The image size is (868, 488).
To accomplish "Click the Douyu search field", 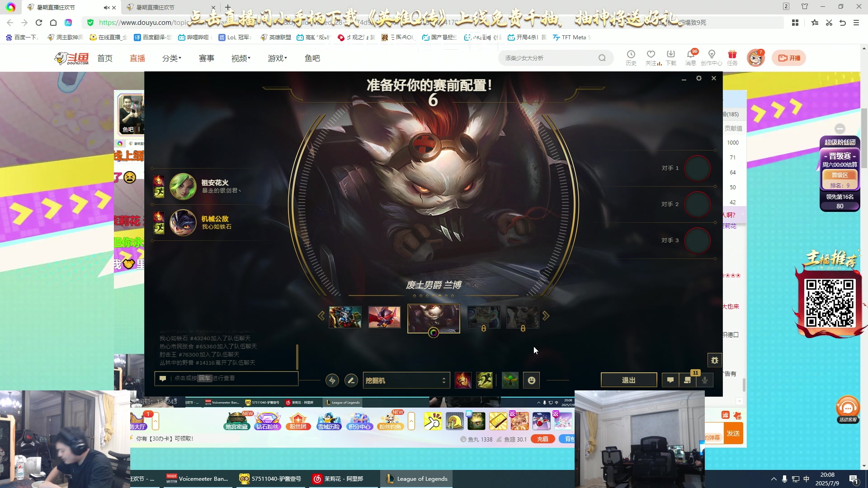I will click(549, 58).
